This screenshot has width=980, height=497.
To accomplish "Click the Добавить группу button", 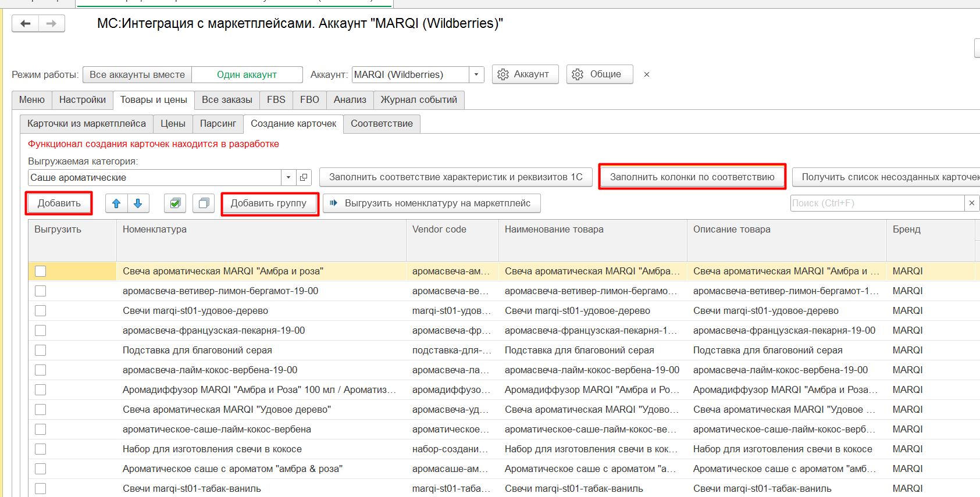I will (269, 203).
